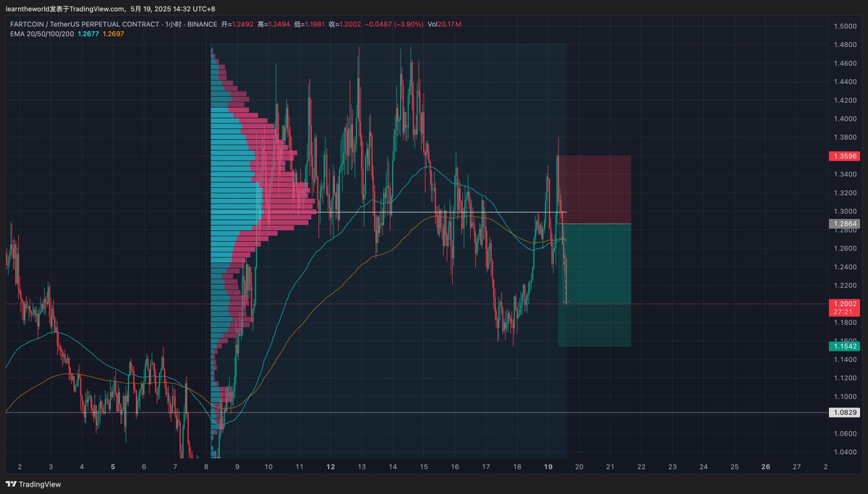868x494 pixels.
Task: Click the 1.4600 price axis tick
Action: pos(845,64)
